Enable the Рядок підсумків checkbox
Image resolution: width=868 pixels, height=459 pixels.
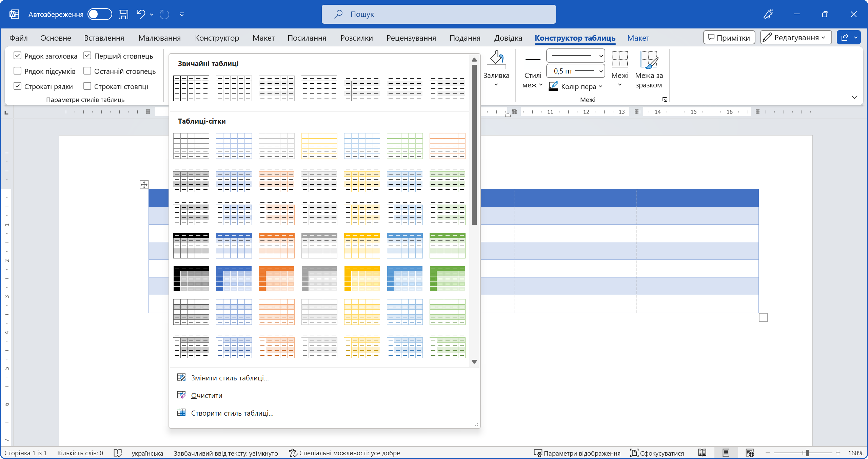[18, 71]
